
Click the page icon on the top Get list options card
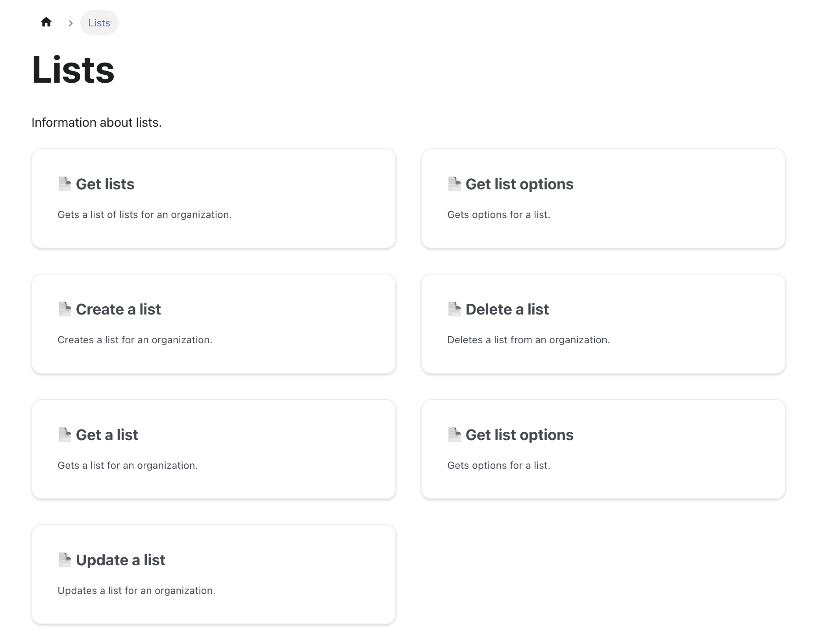(455, 183)
